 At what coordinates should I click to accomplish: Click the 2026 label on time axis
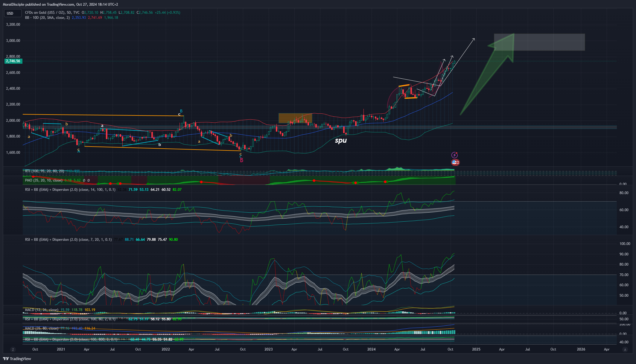point(581,349)
